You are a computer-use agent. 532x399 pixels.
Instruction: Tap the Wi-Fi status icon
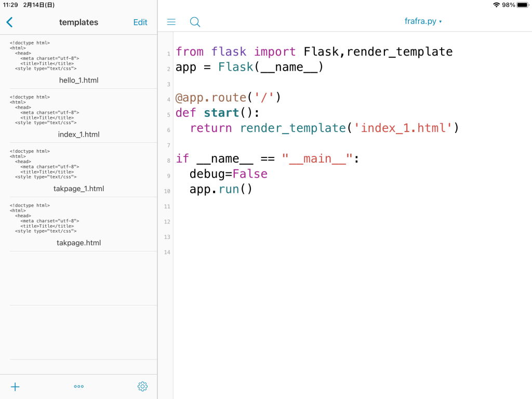[x=496, y=5]
